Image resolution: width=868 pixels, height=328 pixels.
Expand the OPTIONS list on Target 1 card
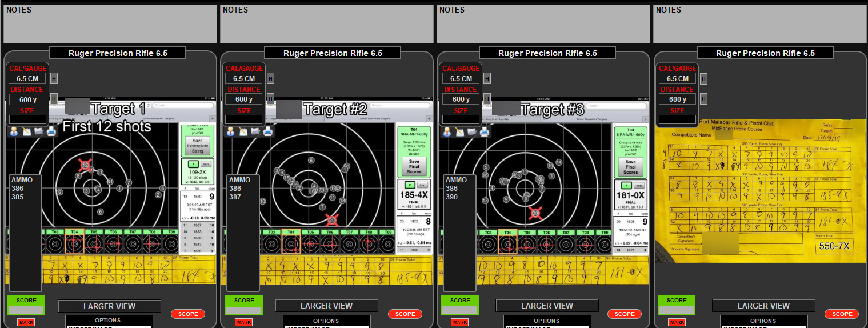click(109, 321)
